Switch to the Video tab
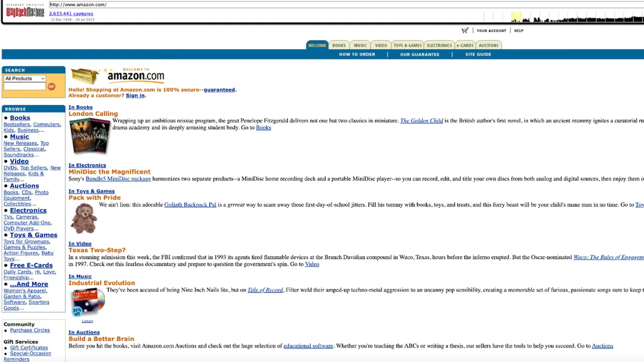This screenshot has width=644, height=362. (x=381, y=46)
